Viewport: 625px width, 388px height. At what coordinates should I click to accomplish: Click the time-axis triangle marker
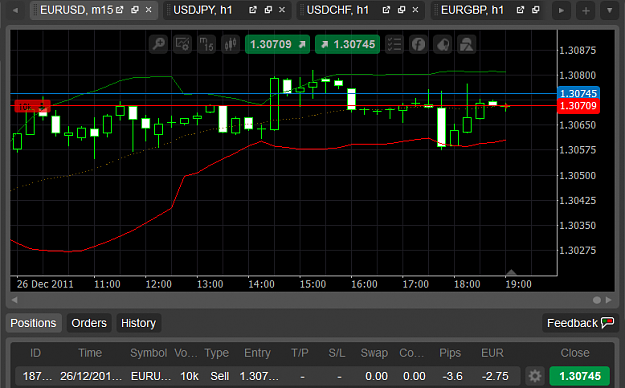point(511,272)
